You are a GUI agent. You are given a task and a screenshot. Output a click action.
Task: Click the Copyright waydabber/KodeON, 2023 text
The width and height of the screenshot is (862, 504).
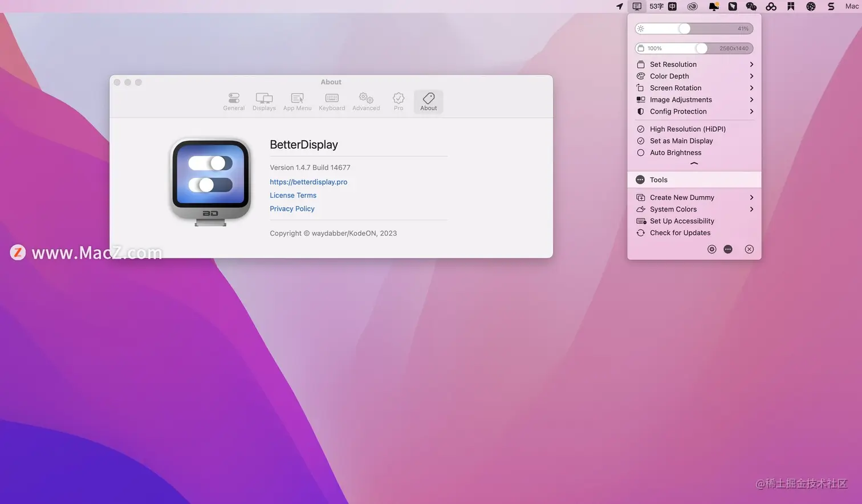[334, 233]
